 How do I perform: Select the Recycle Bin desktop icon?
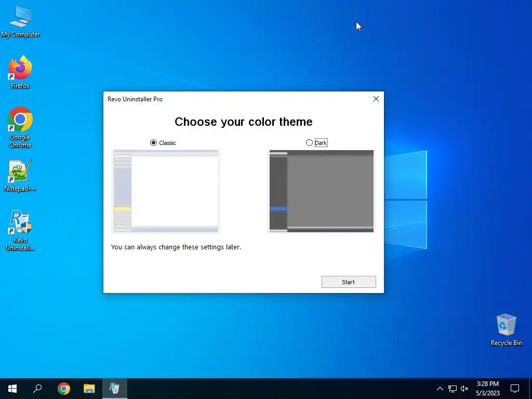(x=506, y=330)
